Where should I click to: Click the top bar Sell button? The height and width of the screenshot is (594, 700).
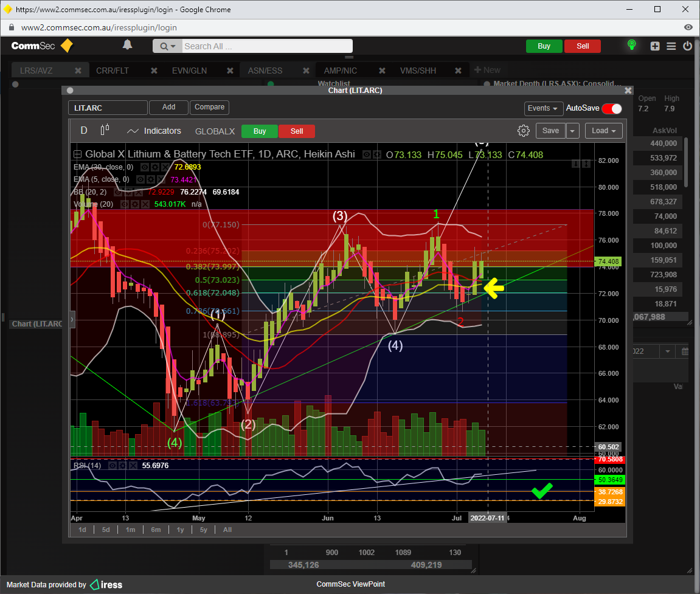[583, 46]
